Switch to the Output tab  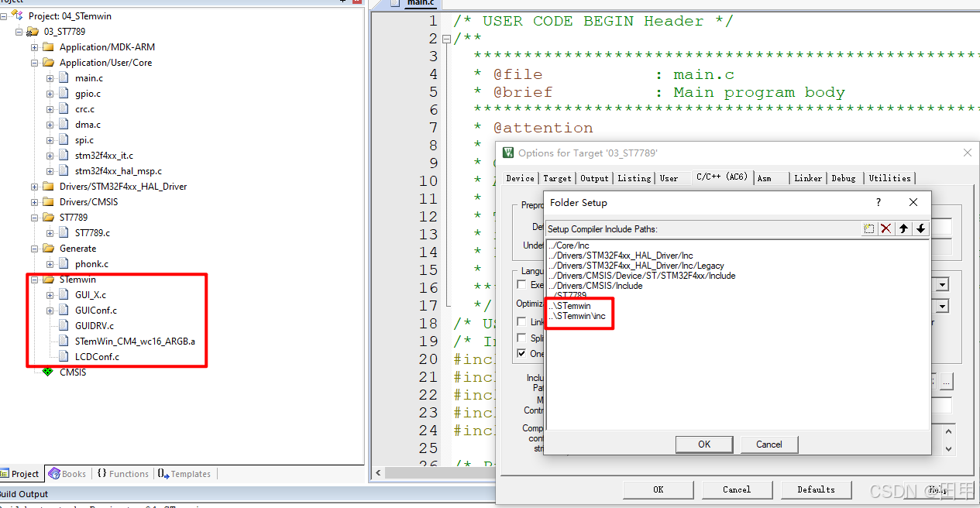point(594,178)
